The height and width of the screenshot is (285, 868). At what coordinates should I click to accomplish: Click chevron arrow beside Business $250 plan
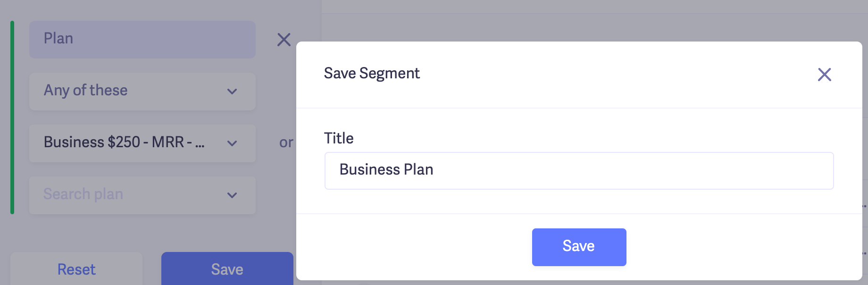point(232,143)
